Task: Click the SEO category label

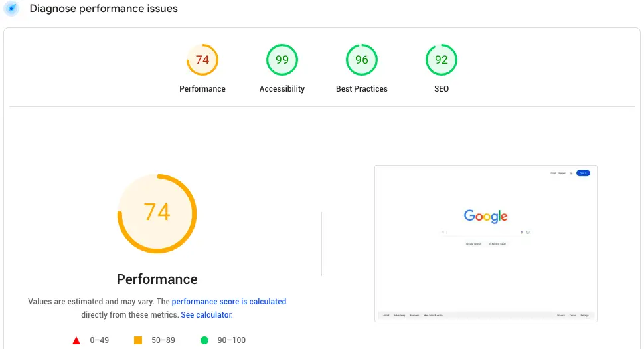Action: click(442, 89)
